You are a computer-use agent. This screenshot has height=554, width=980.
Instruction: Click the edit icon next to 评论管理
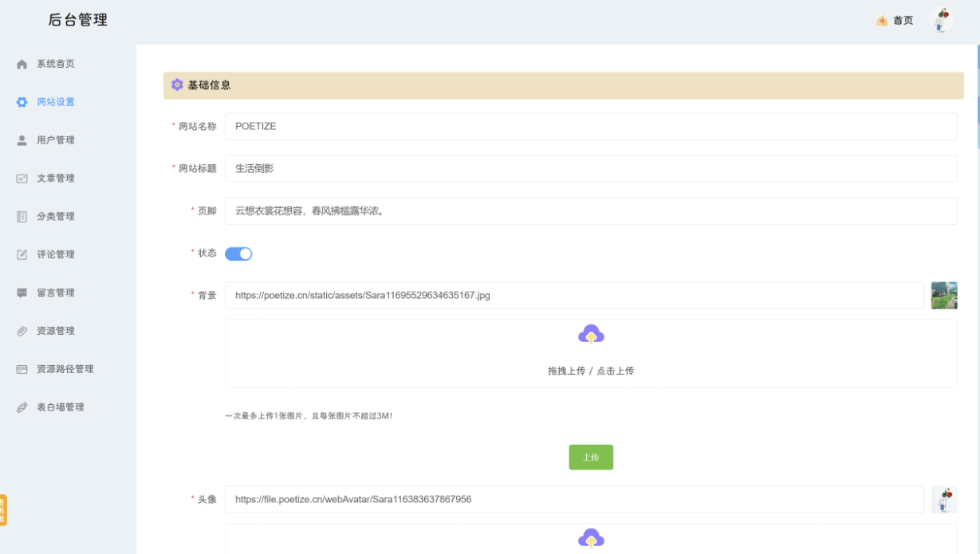pyautogui.click(x=22, y=254)
